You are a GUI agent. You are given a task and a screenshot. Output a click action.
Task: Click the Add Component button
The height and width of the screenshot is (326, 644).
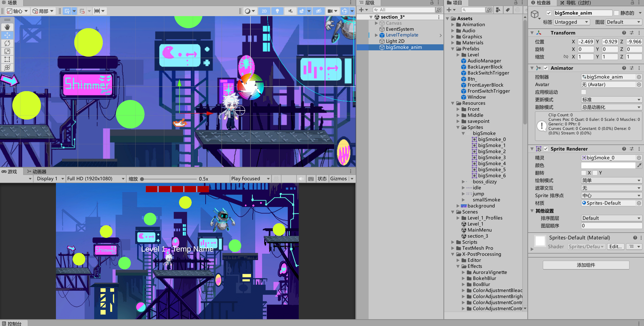[586, 265]
